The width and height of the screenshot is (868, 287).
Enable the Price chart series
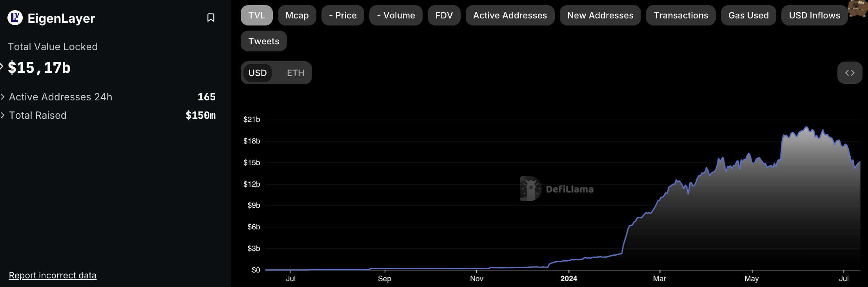343,15
